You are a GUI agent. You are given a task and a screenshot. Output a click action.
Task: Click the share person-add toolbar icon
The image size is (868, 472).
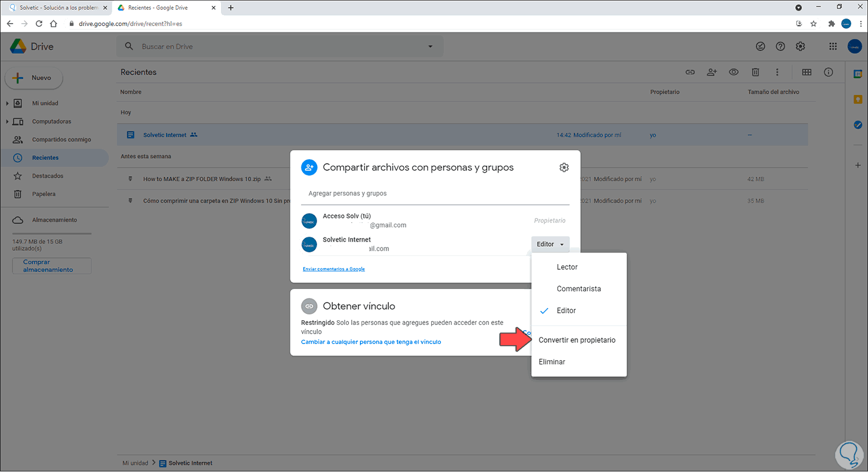[x=712, y=72]
